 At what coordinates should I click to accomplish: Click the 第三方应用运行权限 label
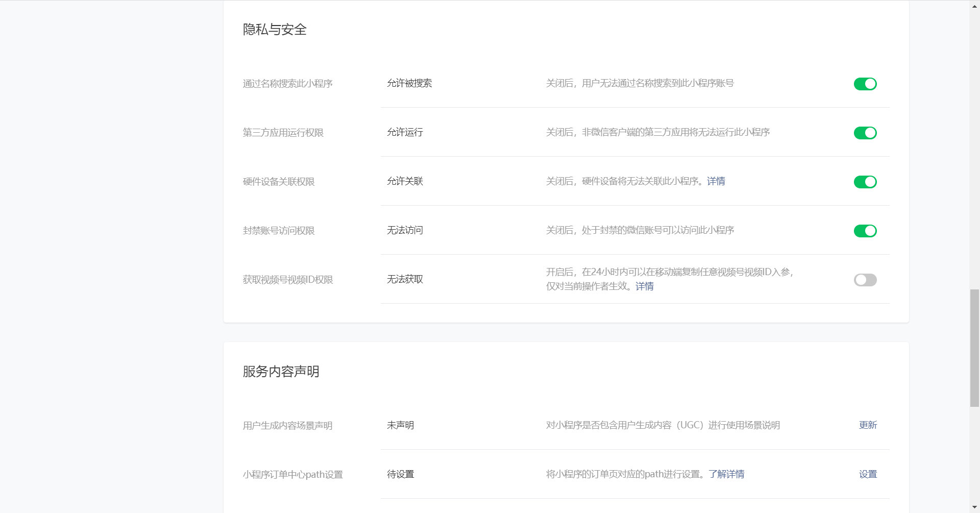[x=283, y=133]
